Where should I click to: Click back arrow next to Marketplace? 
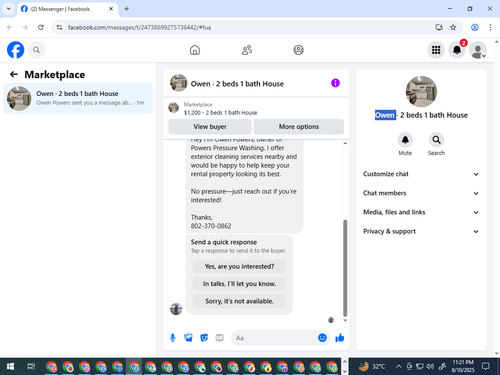click(x=14, y=74)
